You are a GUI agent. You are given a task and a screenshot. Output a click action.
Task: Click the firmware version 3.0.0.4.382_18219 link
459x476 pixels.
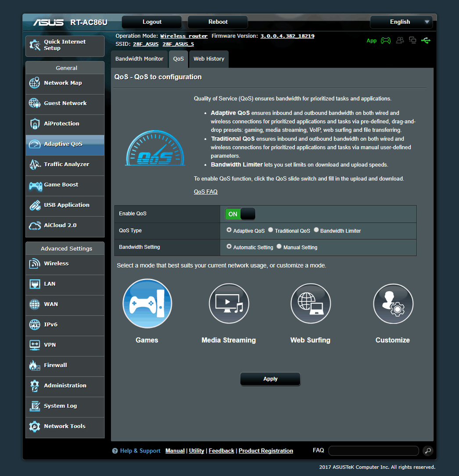pyautogui.click(x=287, y=36)
